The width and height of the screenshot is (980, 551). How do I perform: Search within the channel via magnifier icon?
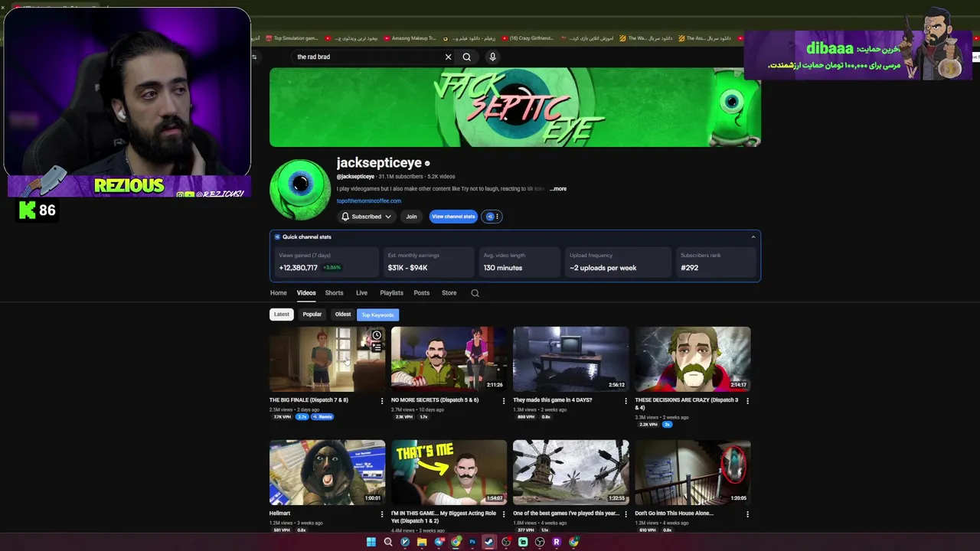click(x=475, y=293)
